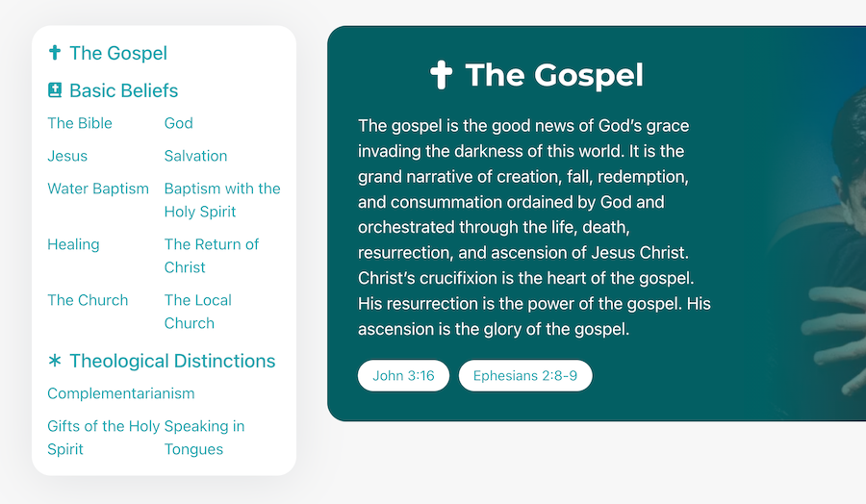Image resolution: width=866 pixels, height=504 pixels.
Task: Click the asterisk icon beside Theological Distinctions
Action: 55,361
